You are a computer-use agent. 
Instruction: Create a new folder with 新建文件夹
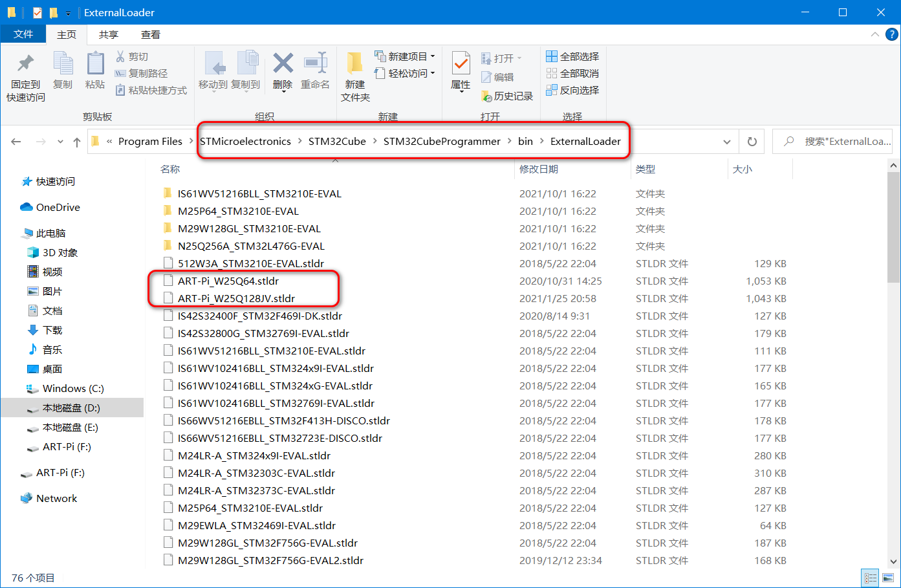pos(354,74)
